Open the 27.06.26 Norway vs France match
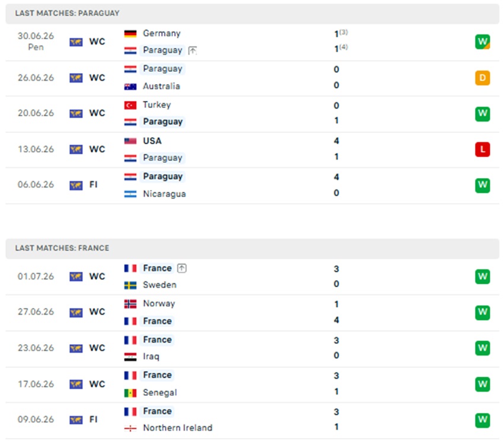Viewport: 504px width, 441px height. pos(253,312)
